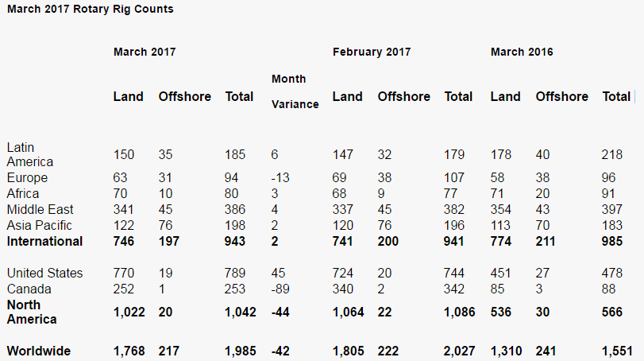644x361 pixels.
Task: Click the Month Variance column header
Action: tap(295, 91)
